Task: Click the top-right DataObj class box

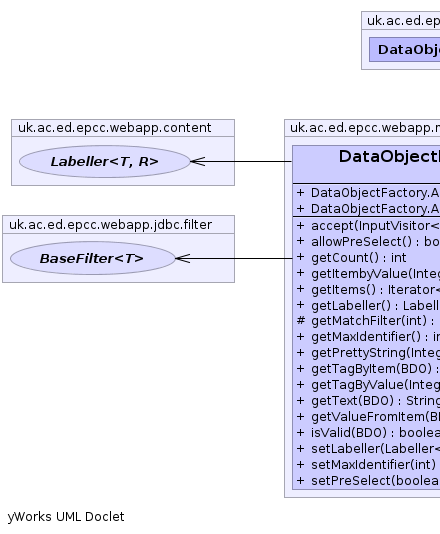Action: pos(405,50)
